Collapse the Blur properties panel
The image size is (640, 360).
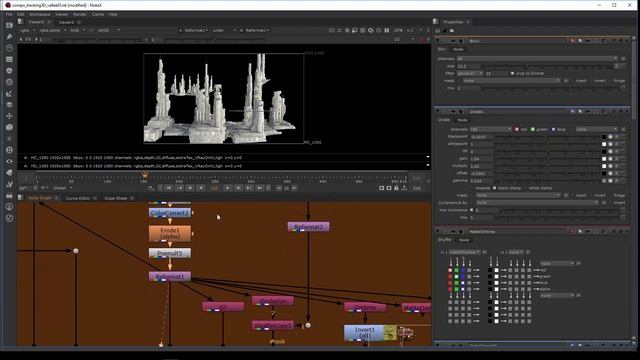(x=438, y=41)
